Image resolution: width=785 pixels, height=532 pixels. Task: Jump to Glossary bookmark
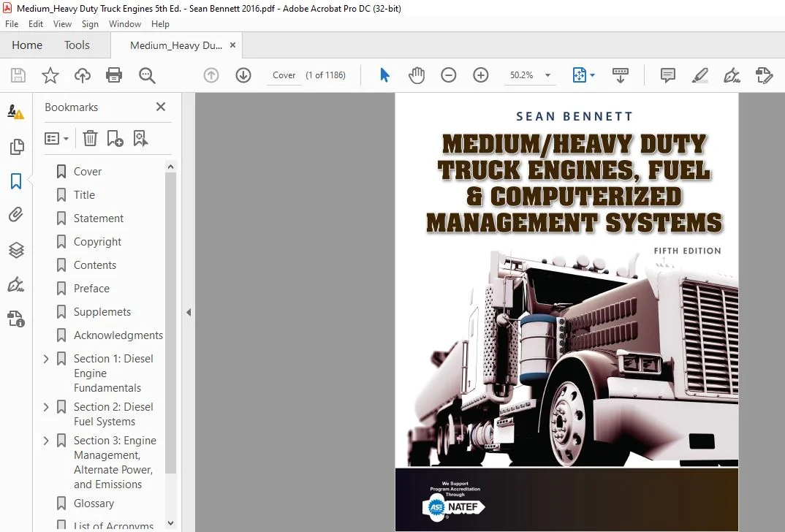pos(94,503)
